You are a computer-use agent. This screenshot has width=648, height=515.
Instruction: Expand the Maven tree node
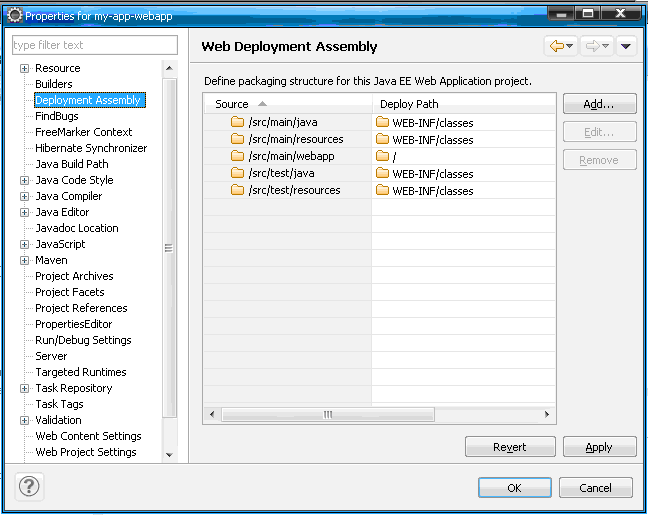coord(24,260)
